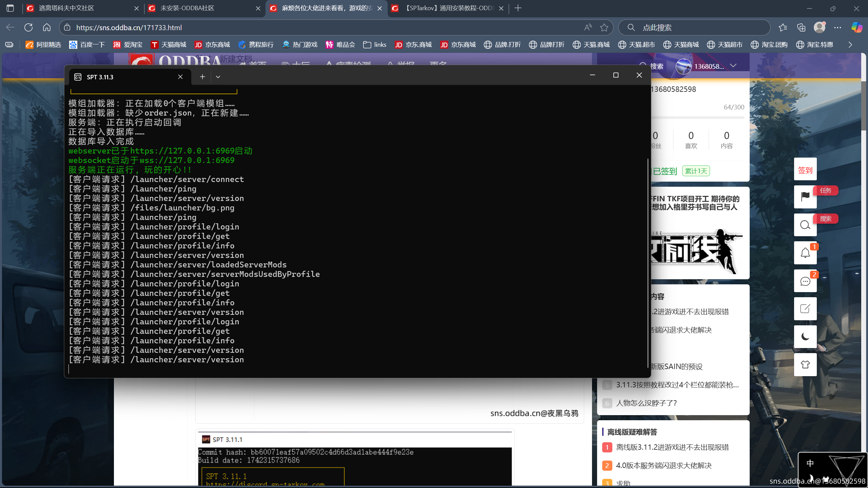This screenshot has height=488, width=868.
Task: Open messages chat bubble icon
Action: [805, 281]
